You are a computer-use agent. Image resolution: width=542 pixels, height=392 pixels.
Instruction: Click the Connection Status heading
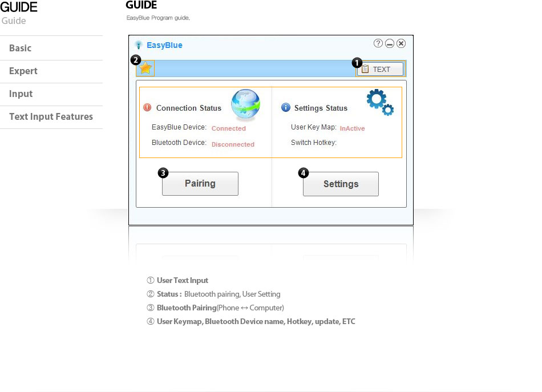tap(189, 108)
